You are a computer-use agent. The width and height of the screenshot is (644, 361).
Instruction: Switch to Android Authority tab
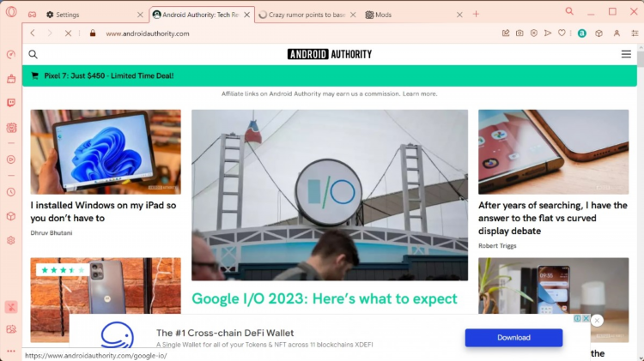tap(200, 15)
